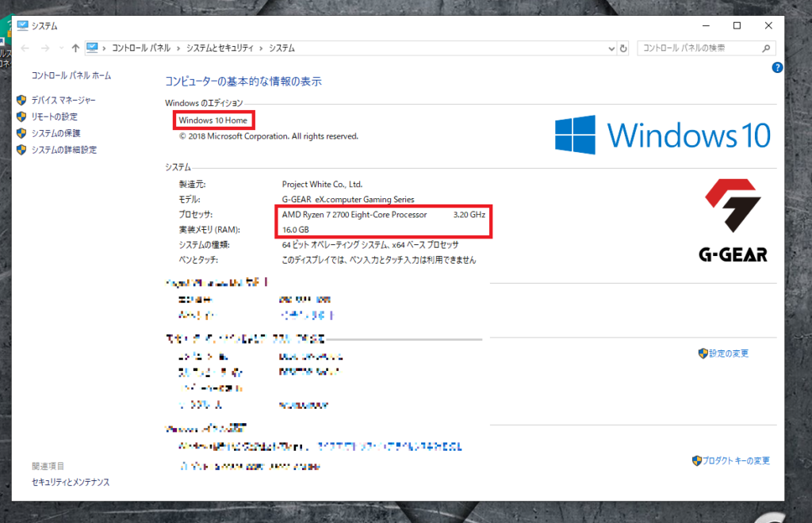Click 設定の変更 (change settings) link
The width and height of the screenshot is (812, 523).
click(x=729, y=353)
